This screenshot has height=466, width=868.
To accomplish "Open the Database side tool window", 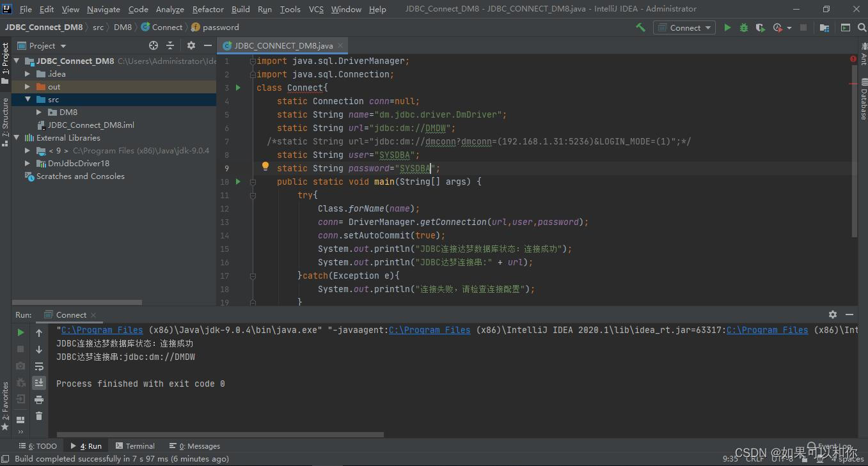I will [863, 100].
